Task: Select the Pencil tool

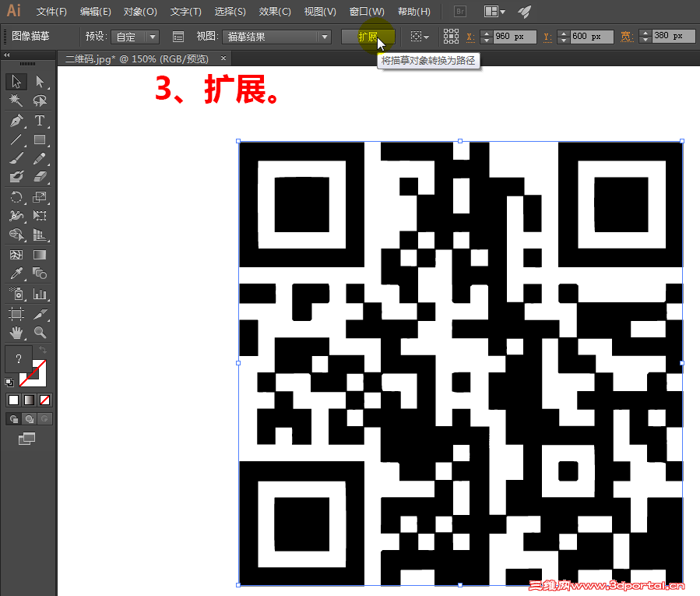Action: pos(40,158)
